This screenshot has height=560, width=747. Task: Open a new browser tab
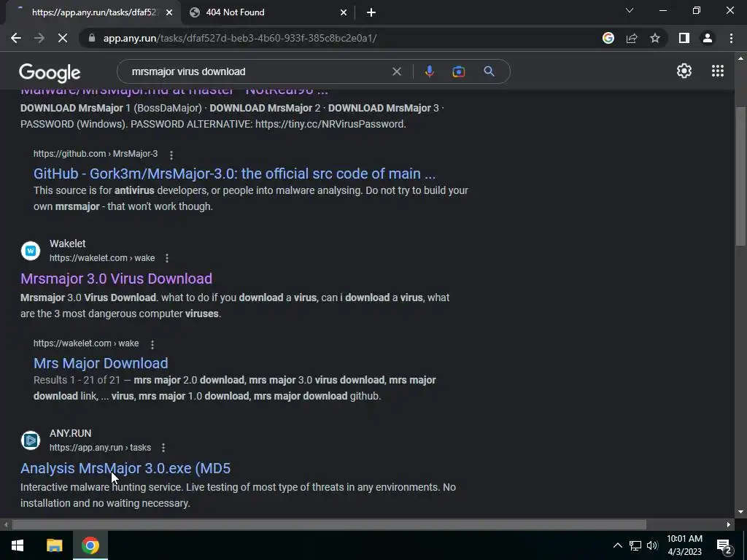click(x=371, y=12)
